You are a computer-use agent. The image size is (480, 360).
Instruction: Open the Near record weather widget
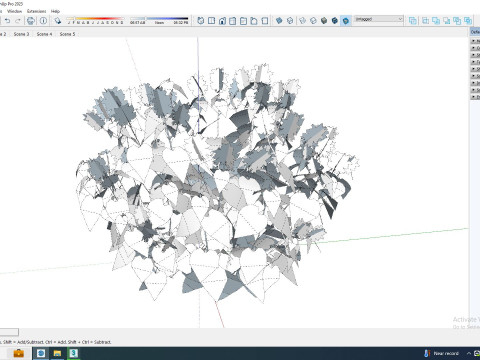(x=442, y=353)
